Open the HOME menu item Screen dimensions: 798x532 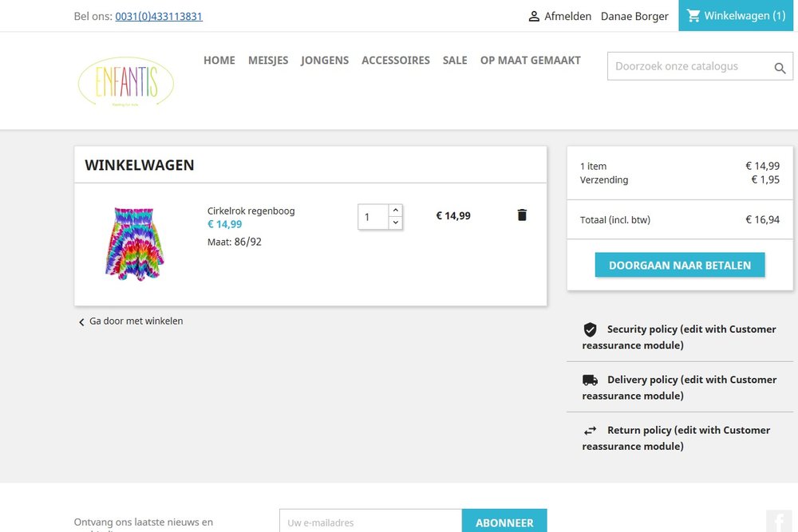click(x=219, y=60)
